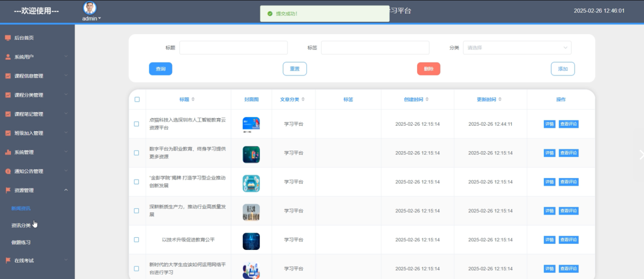
Task: Click the green success check icon
Action: pyautogui.click(x=270, y=14)
